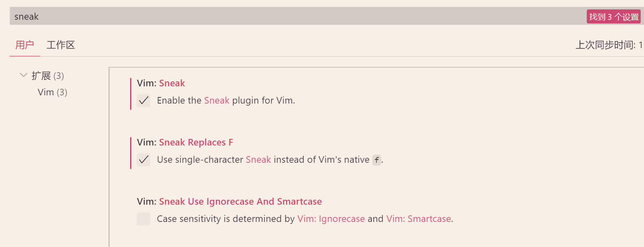Switch to the 工作区 tab
This screenshot has height=247, width=644.
pyautogui.click(x=61, y=45)
